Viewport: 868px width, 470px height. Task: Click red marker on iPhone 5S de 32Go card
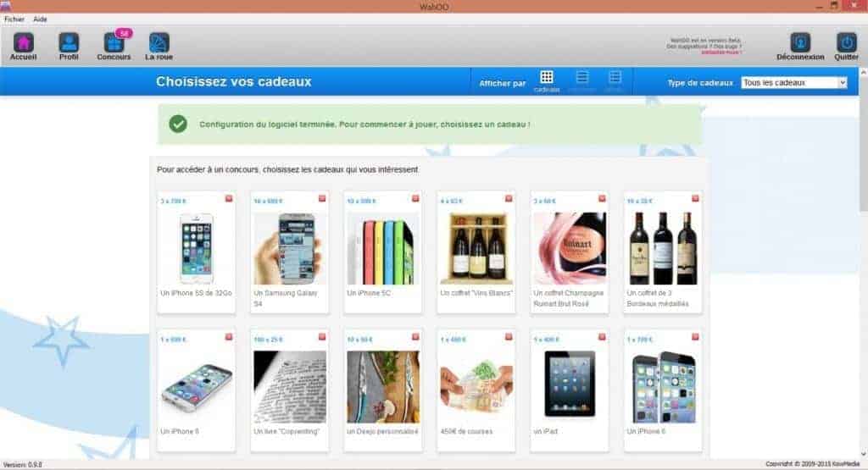[x=229, y=198]
